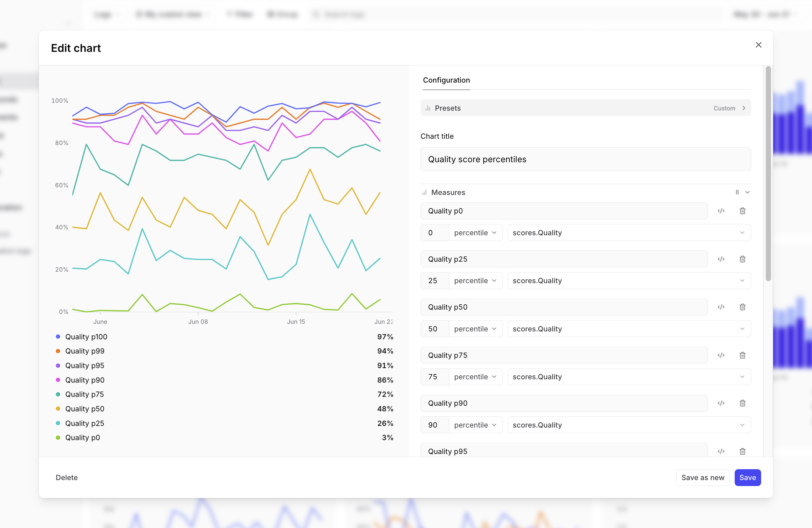
Task: Collapse the Measures section
Action: [x=747, y=193]
